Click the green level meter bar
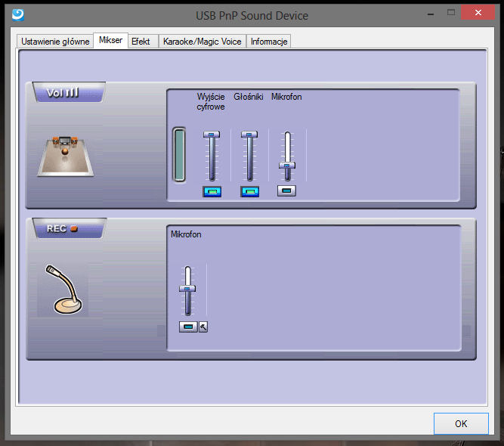 click(179, 155)
